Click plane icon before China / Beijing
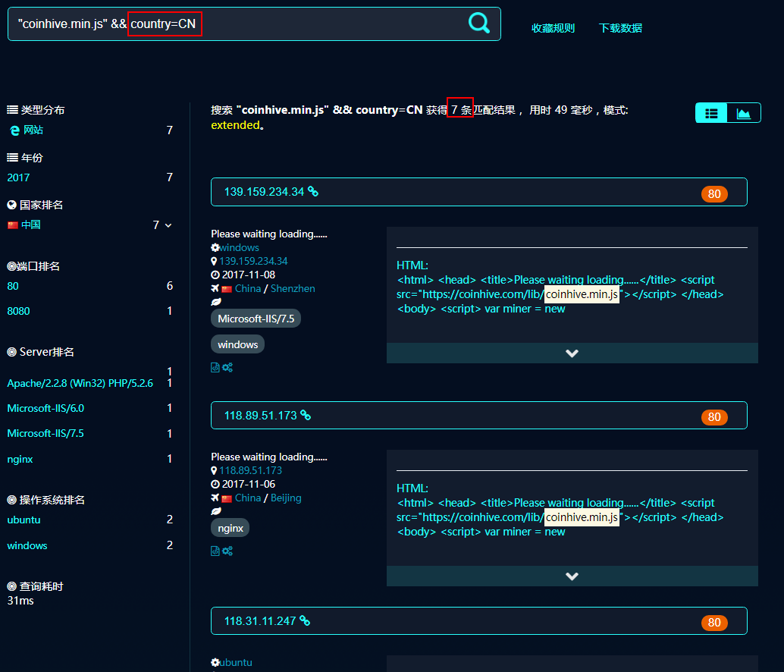This screenshot has width=784, height=672. pyautogui.click(x=215, y=498)
